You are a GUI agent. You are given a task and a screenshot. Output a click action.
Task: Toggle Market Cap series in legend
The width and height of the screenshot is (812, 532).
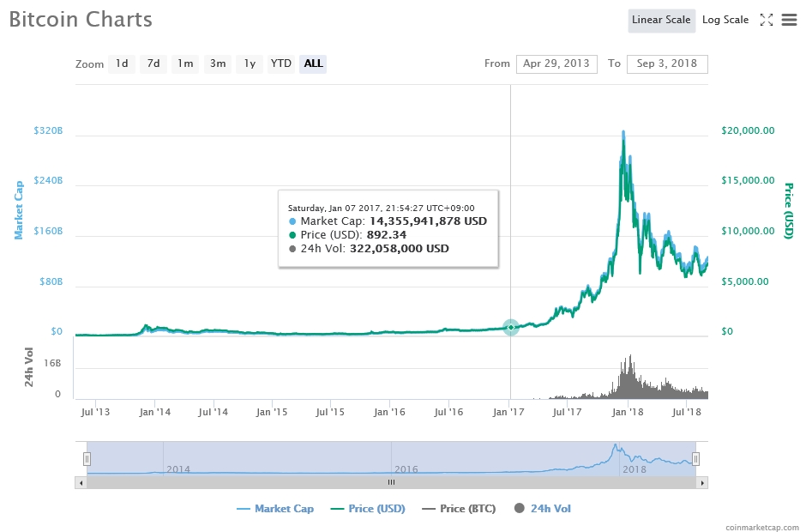[x=275, y=509]
